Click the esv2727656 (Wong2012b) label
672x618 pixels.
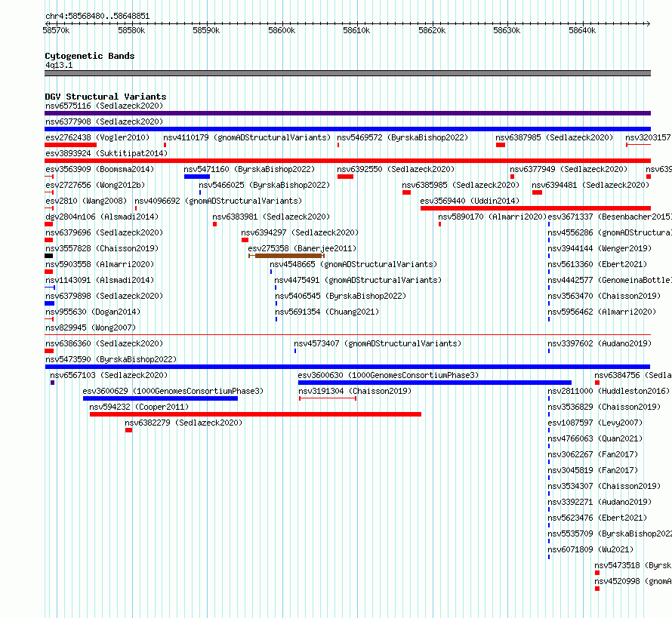95,185
